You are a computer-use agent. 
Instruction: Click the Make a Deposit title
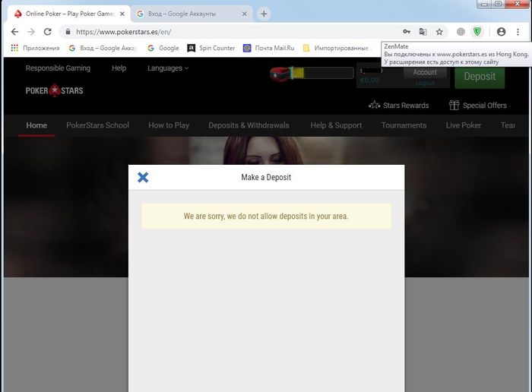(x=266, y=177)
